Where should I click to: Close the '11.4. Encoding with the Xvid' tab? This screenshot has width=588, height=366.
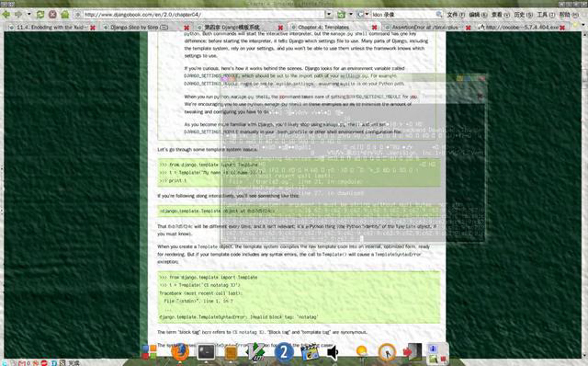[93, 28]
